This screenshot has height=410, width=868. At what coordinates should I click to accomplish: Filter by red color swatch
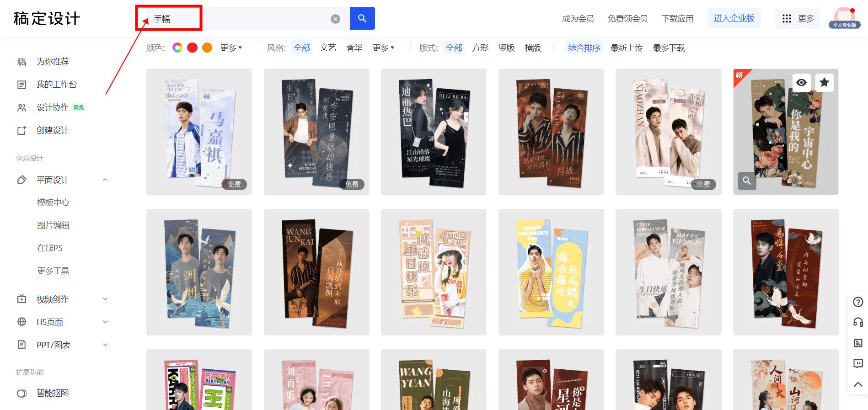pos(192,48)
